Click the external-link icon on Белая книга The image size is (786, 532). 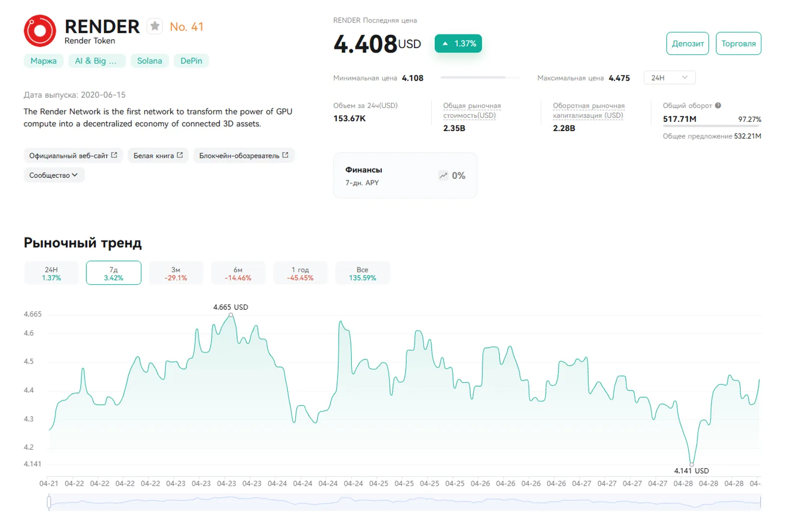point(180,155)
